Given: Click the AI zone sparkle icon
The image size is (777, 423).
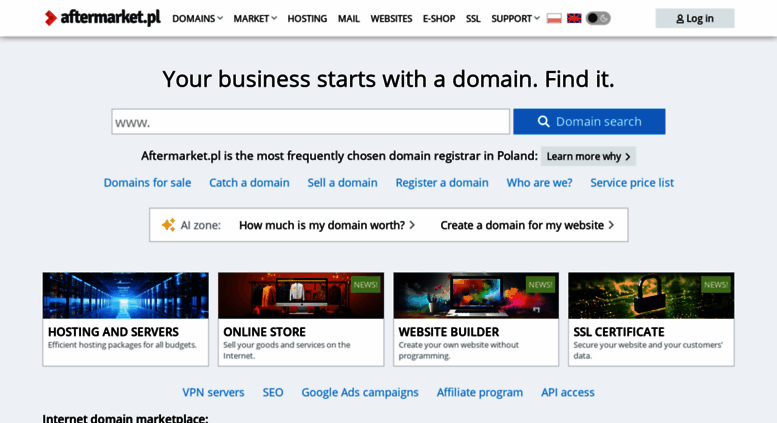Looking at the screenshot, I should [x=168, y=225].
